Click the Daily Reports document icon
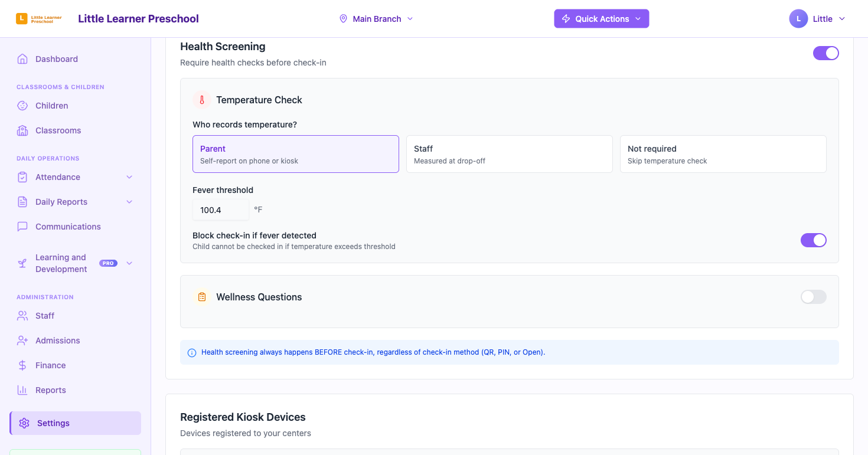Viewport: 868px width, 455px height. click(22, 202)
